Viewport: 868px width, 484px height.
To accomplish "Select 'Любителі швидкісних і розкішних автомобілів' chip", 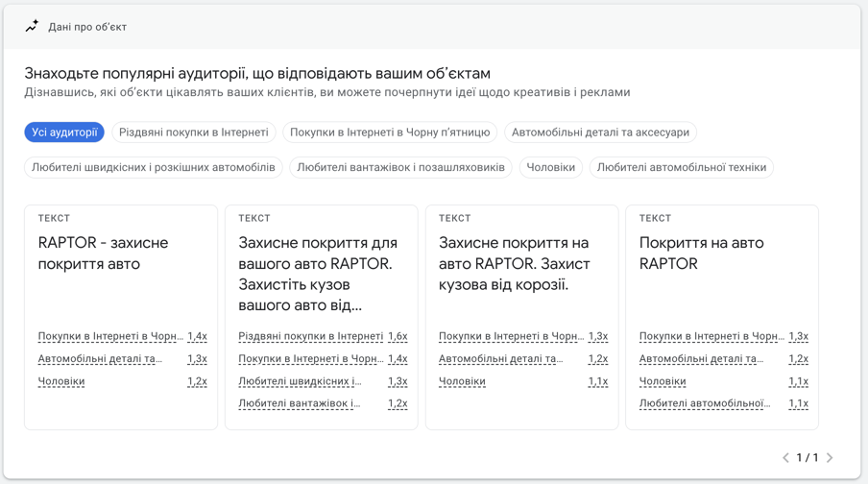I will click(154, 167).
